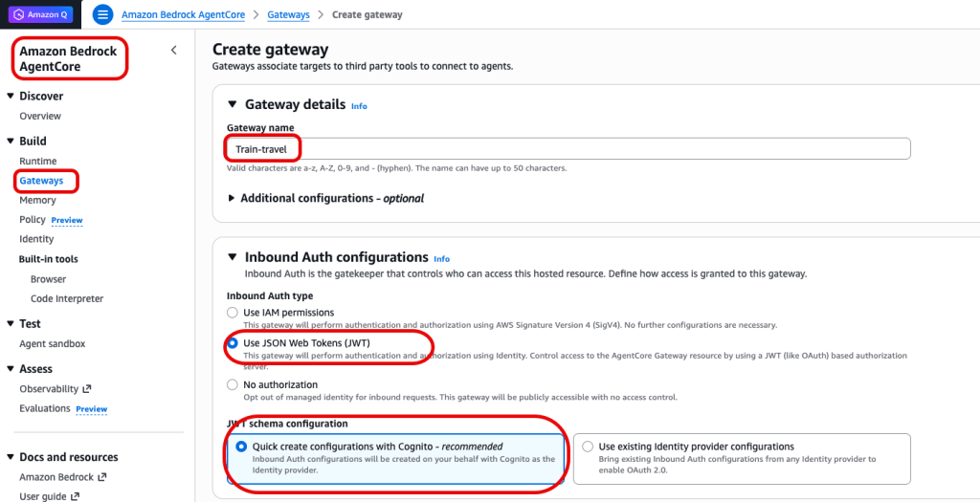Select the Use IAM permissions radio button
The height and width of the screenshot is (502, 980).
(233, 313)
